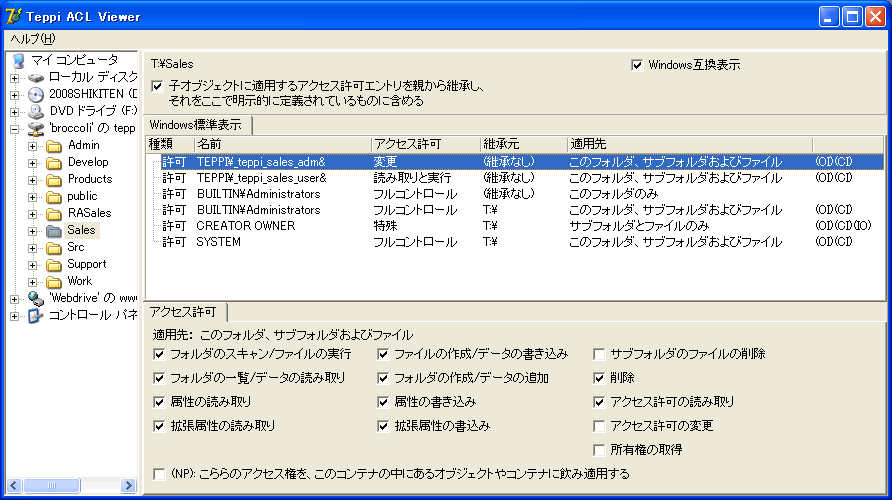
Task: Expand the Sales folder node
Action: click(32, 231)
